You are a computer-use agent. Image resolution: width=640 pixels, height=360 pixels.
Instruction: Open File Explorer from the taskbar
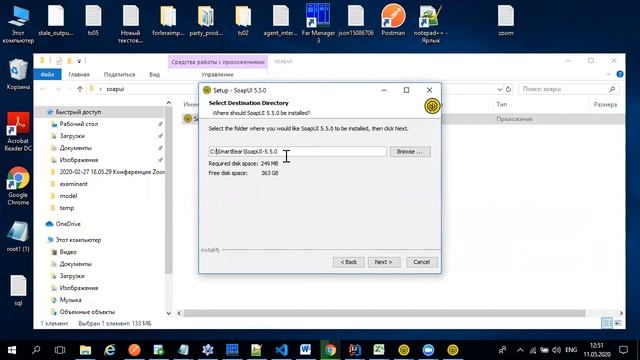(x=85, y=350)
